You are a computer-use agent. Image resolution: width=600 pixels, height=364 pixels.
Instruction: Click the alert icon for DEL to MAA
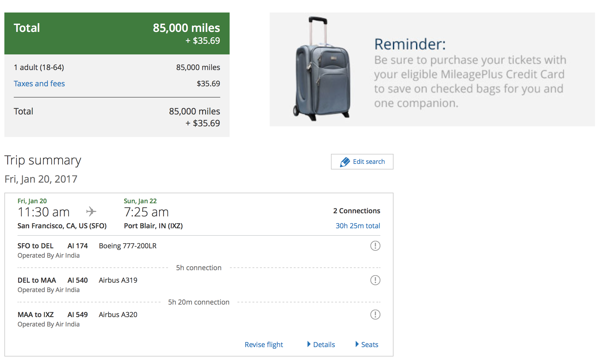coord(375,280)
